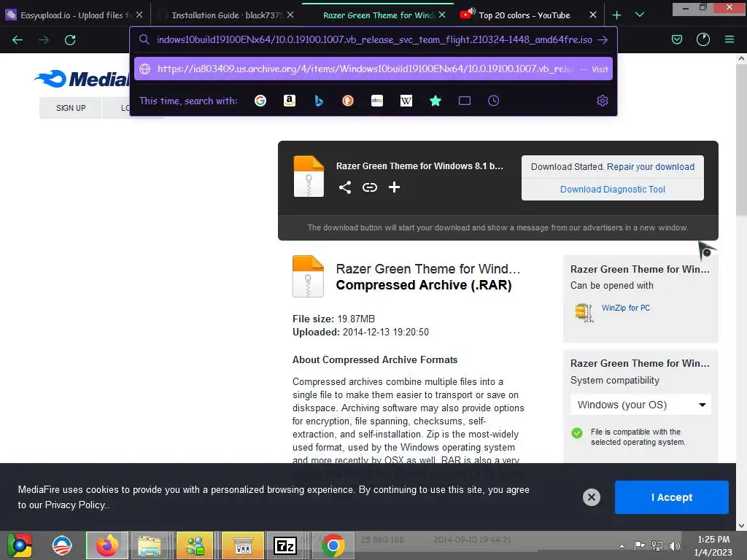Open Chrome from the taskbar
This screenshot has height=560, width=747.
pos(333,545)
